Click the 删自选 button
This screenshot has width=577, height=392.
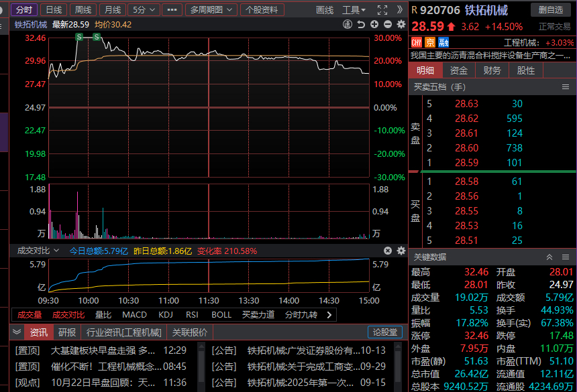[551, 10]
